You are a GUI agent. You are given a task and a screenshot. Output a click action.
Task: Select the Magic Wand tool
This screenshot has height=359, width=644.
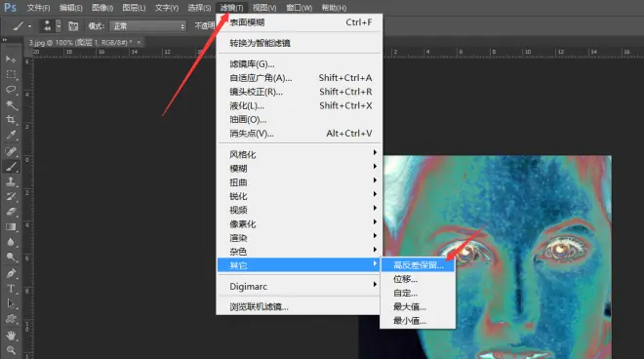[11, 104]
